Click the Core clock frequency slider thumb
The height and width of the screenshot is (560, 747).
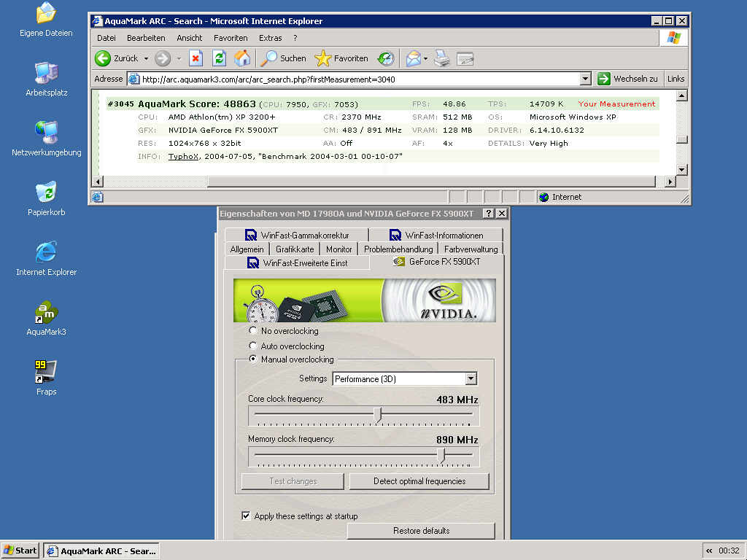pos(378,415)
